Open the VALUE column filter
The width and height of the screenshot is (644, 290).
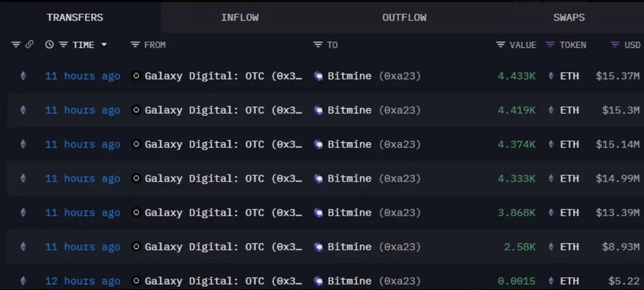(501, 44)
